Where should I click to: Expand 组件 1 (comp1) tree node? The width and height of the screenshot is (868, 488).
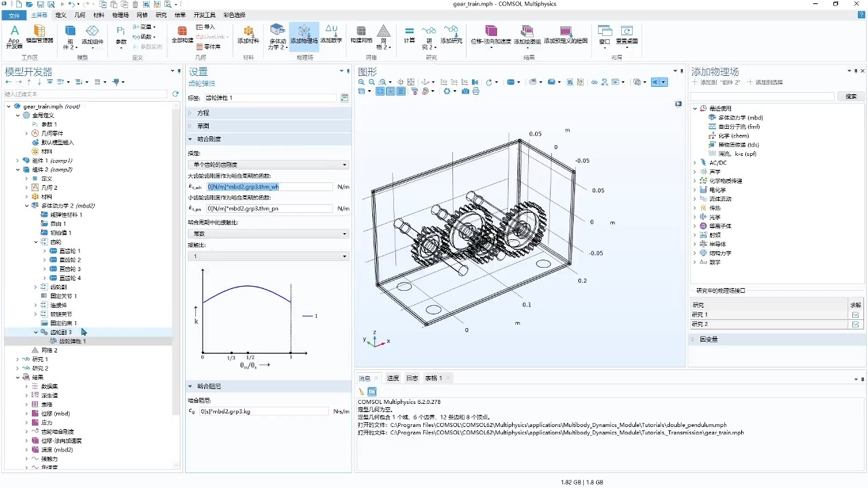coord(18,161)
